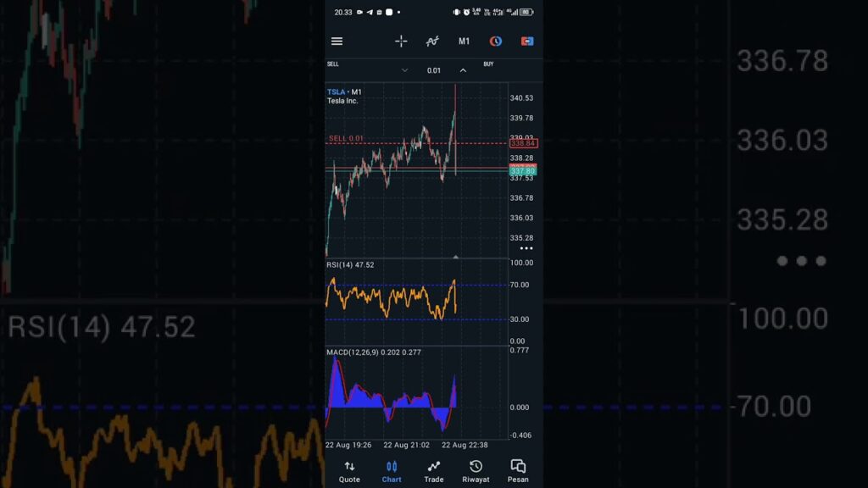The width and height of the screenshot is (868, 488).
Task: Open the Quote tab
Action: pos(349,472)
